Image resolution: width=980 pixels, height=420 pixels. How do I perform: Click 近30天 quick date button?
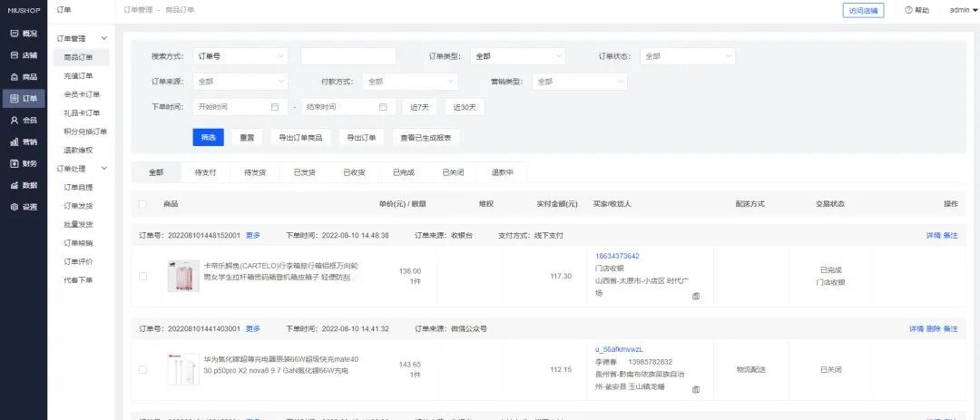coord(465,107)
